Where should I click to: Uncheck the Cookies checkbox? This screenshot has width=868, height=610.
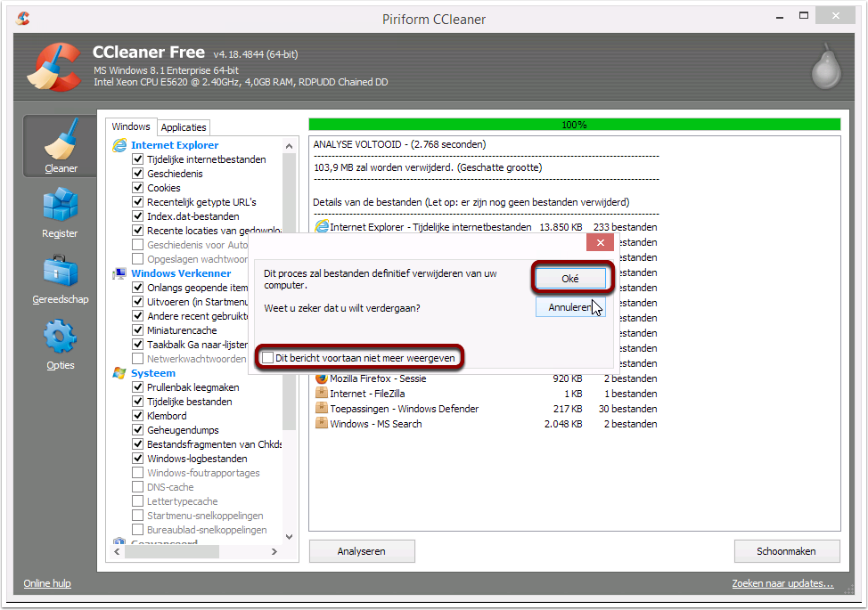point(138,188)
